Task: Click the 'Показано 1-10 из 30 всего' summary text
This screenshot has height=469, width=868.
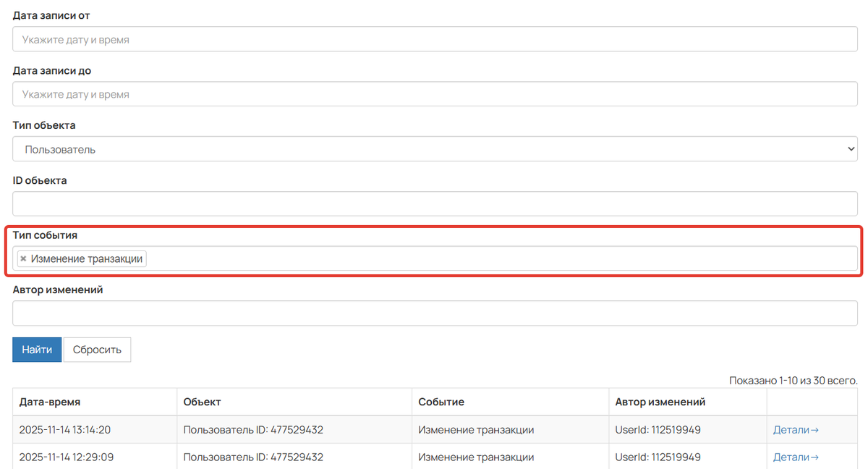Action: pyautogui.click(x=793, y=380)
